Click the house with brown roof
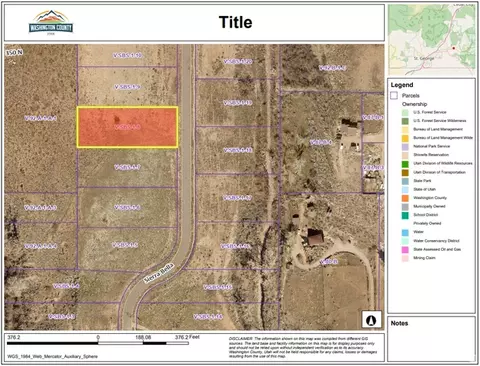This screenshot has height=366, width=480. tap(315, 237)
